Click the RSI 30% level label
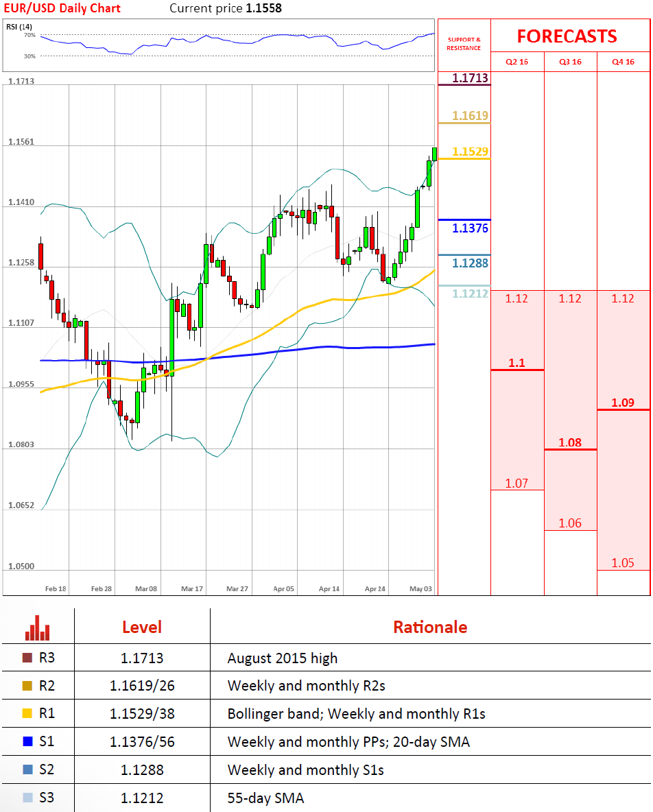The width and height of the screenshot is (653, 812). (x=29, y=56)
